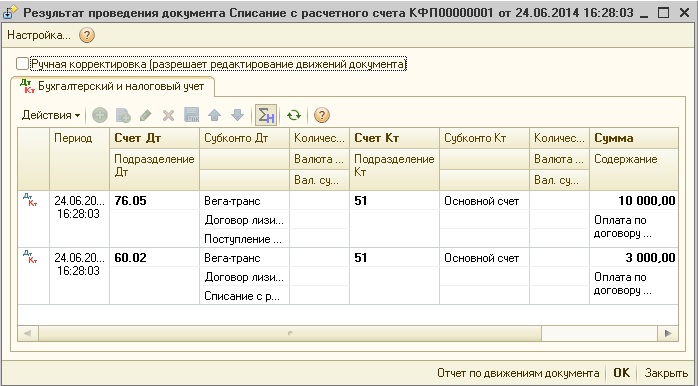Open help next to Настройка

(87, 35)
